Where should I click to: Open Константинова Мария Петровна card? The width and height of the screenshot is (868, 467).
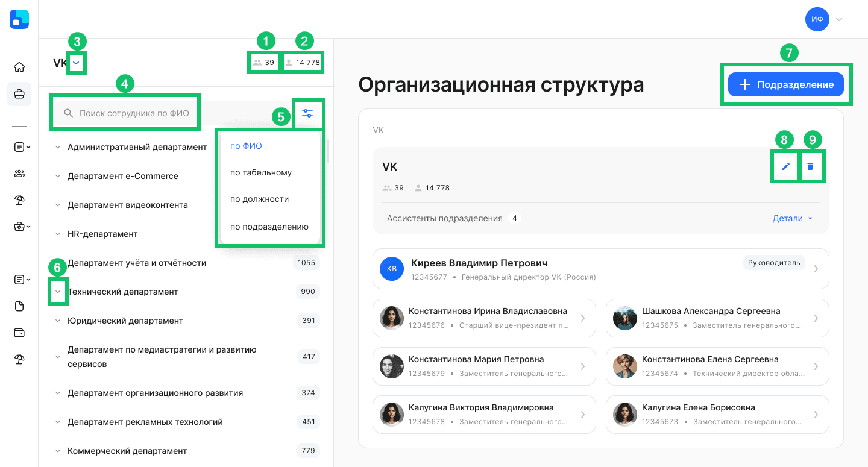[484, 366]
